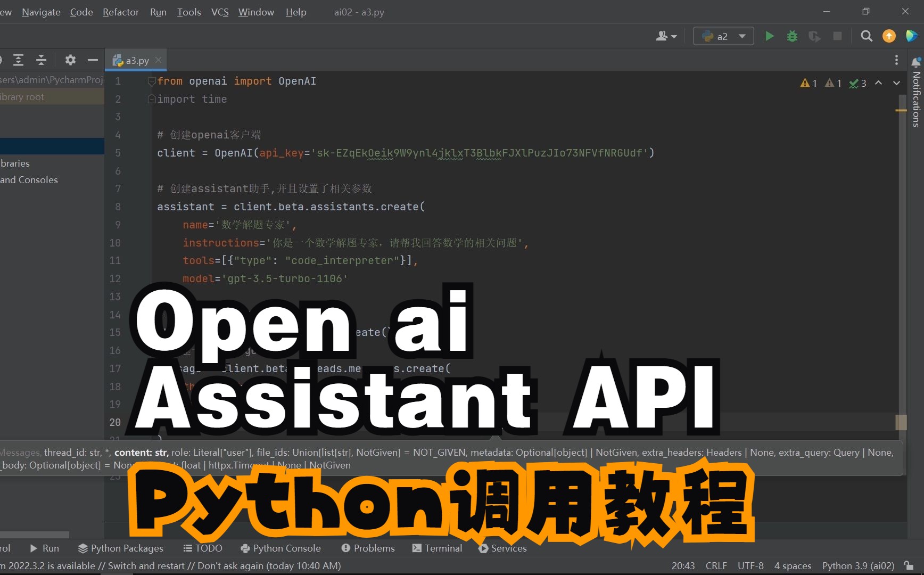Click the 20:43 cursor position indicator
The width and height of the screenshot is (924, 575).
(x=683, y=565)
